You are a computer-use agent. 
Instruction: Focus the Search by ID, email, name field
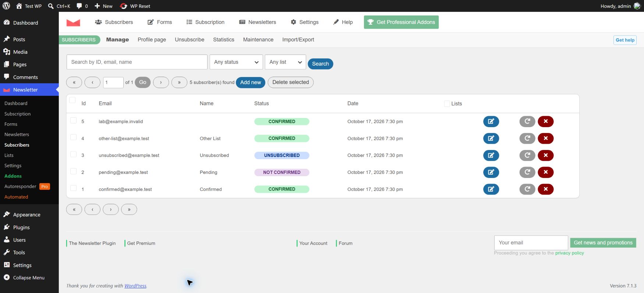click(137, 62)
